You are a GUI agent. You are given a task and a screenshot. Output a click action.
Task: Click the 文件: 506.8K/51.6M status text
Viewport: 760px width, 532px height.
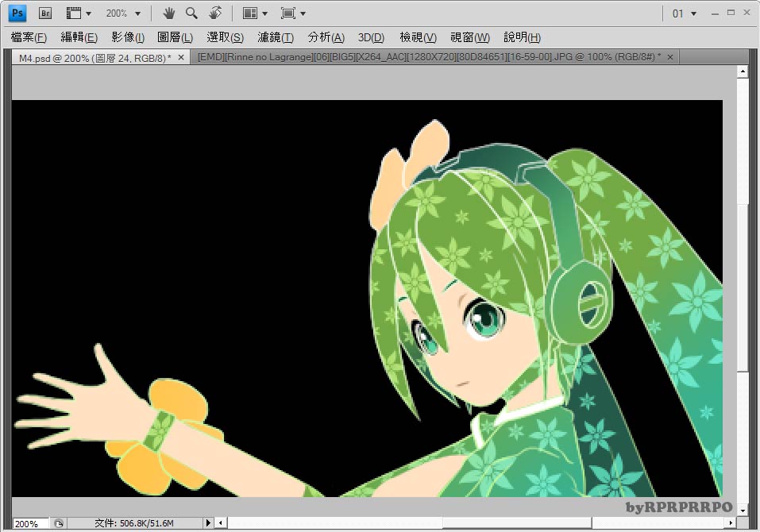pyautogui.click(x=134, y=523)
